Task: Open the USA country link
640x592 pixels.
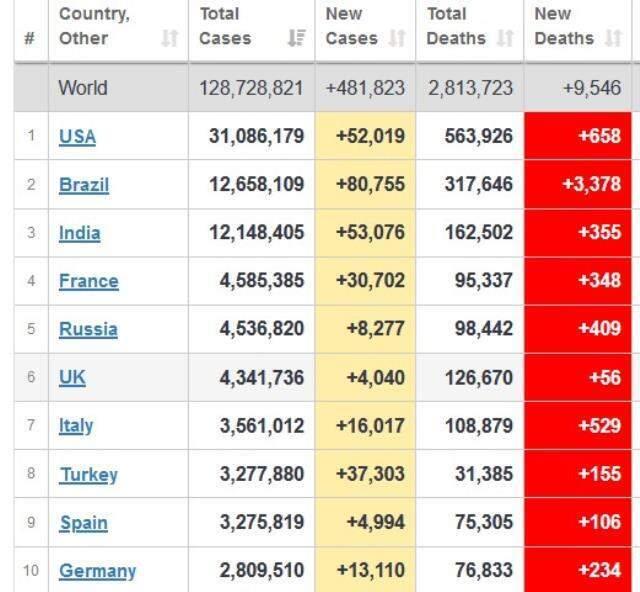Action: click(x=78, y=136)
